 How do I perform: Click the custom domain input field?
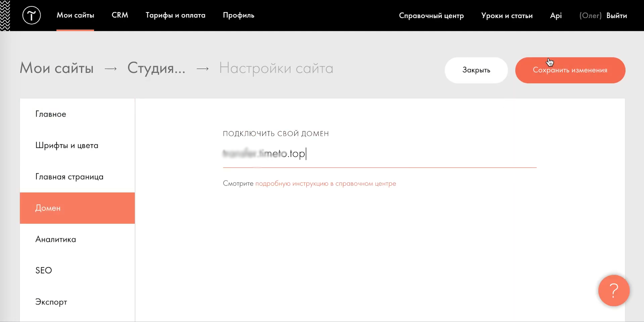[379, 154]
